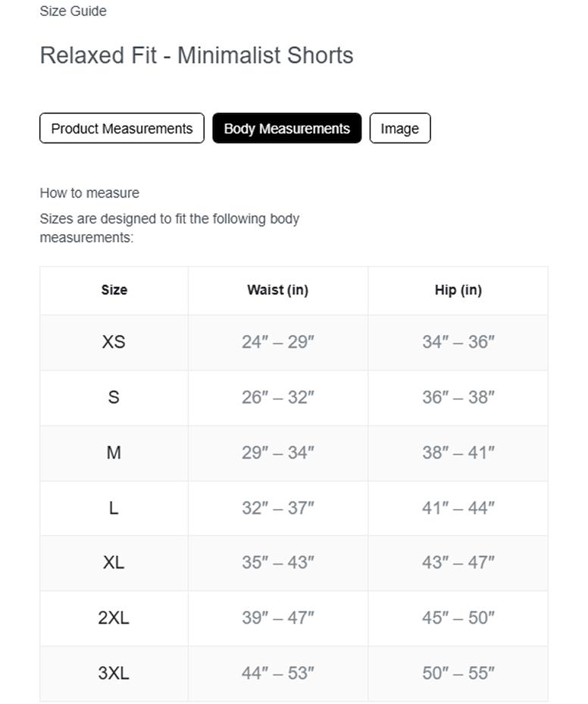Click the How to measure link
The image size is (588, 704).
[89, 192]
